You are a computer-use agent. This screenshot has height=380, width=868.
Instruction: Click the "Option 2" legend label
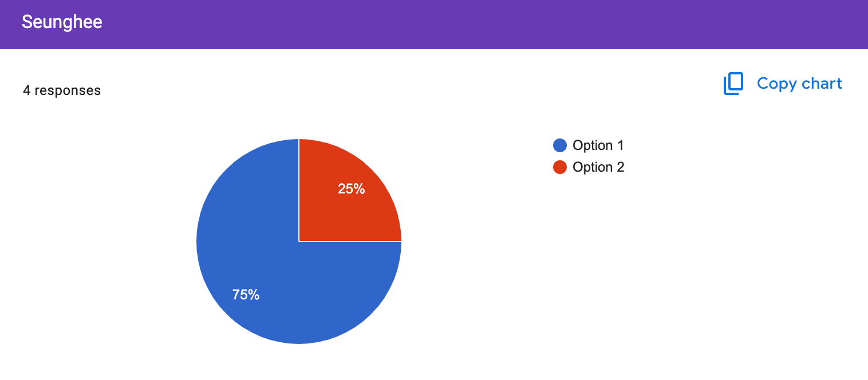pyautogui.click(x=598, y=167)
